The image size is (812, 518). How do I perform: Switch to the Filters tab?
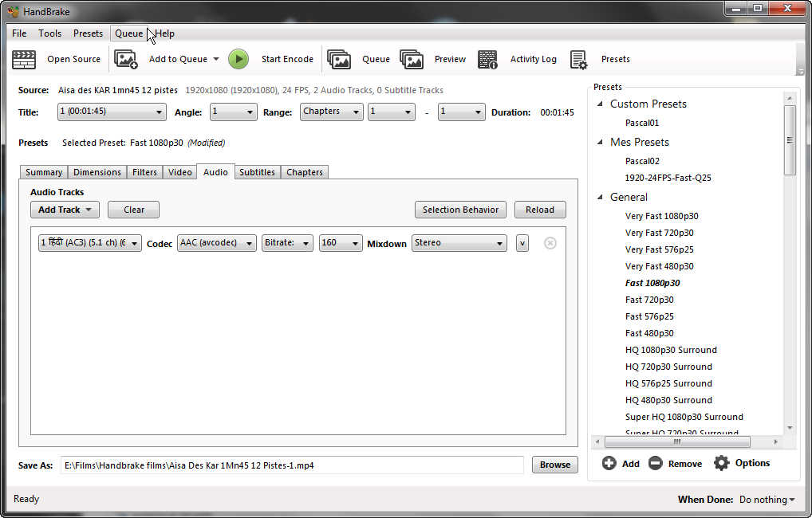pos(144,172)
